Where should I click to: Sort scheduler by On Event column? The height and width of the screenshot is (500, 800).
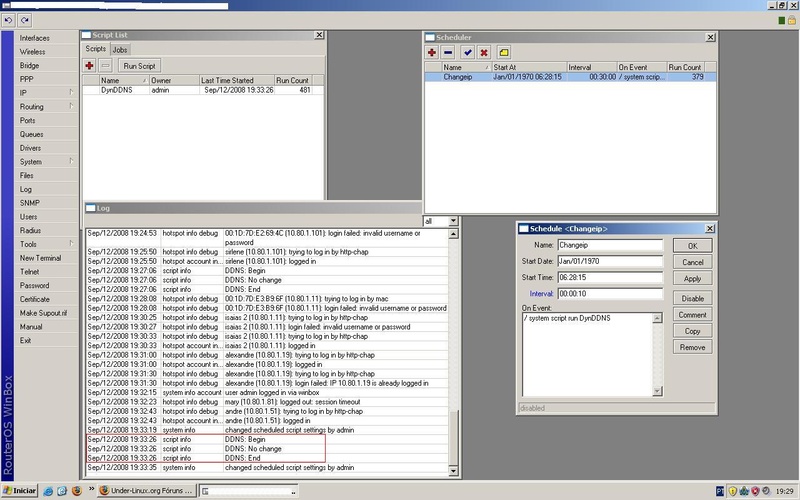(x=641, y=67)
